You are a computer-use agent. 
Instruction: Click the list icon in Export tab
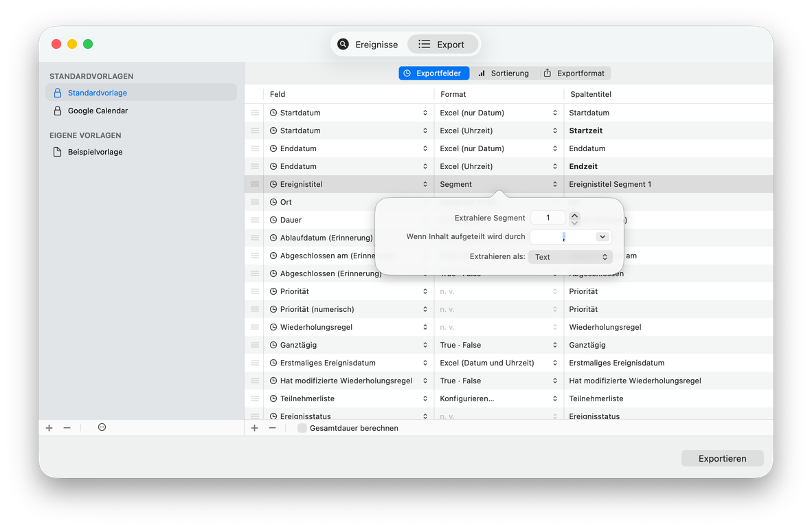point(424,44)
